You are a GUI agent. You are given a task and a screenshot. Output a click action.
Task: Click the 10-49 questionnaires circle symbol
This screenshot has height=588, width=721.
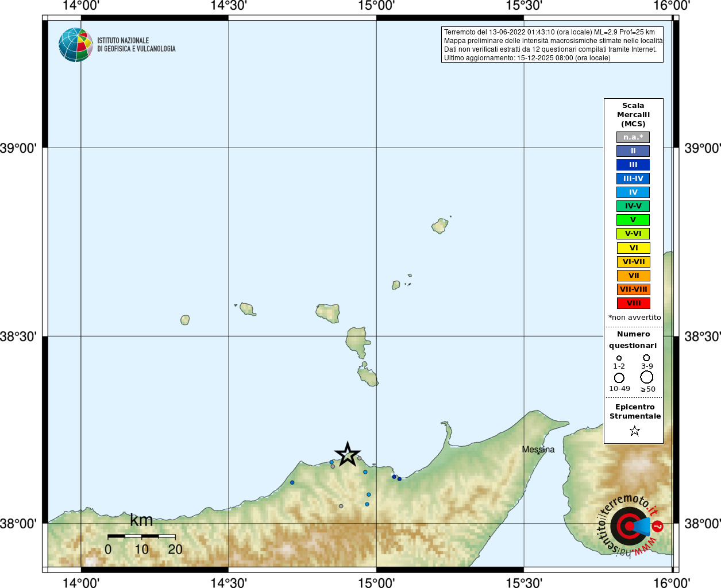(x=619, y=378)
